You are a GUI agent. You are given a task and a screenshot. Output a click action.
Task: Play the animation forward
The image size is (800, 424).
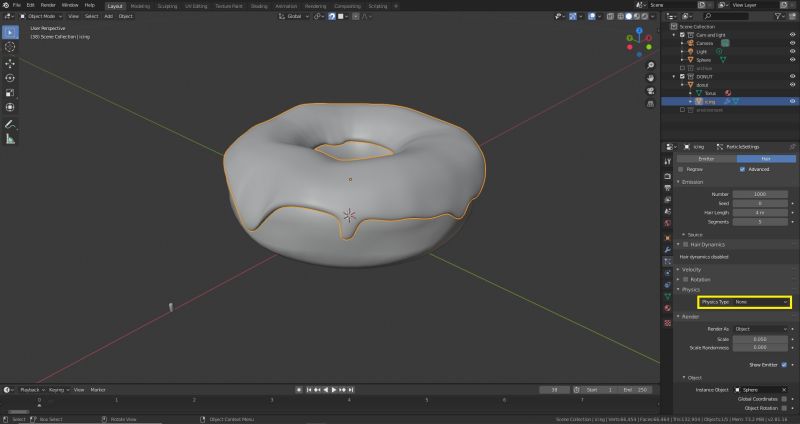(x=334, y=390)
